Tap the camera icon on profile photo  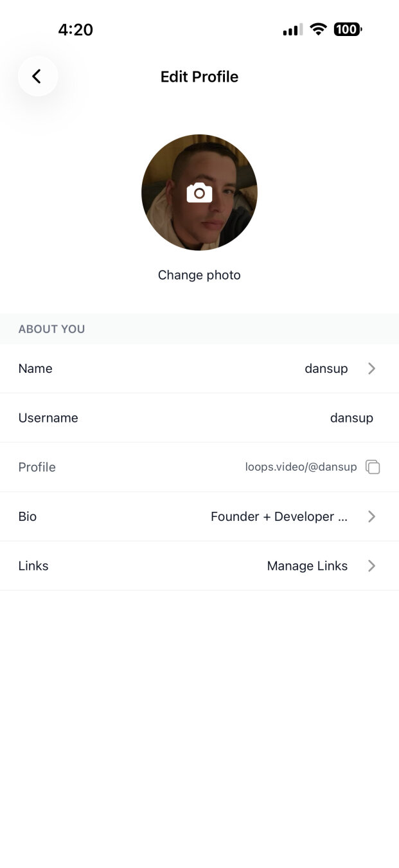coord(199,192)
